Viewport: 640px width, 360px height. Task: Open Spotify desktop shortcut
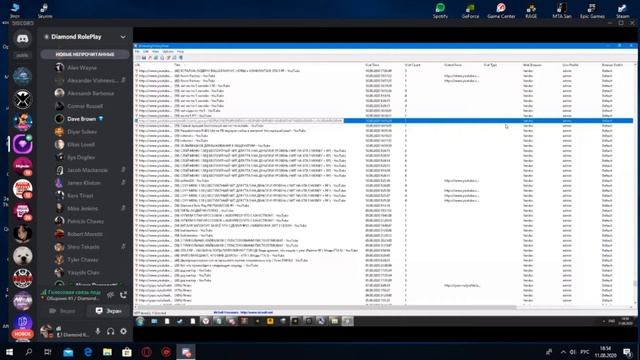tap(440, 11)
